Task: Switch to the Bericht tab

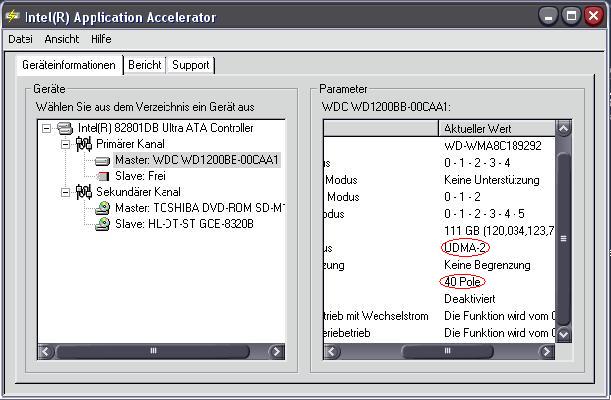Action: pos(145,65)
